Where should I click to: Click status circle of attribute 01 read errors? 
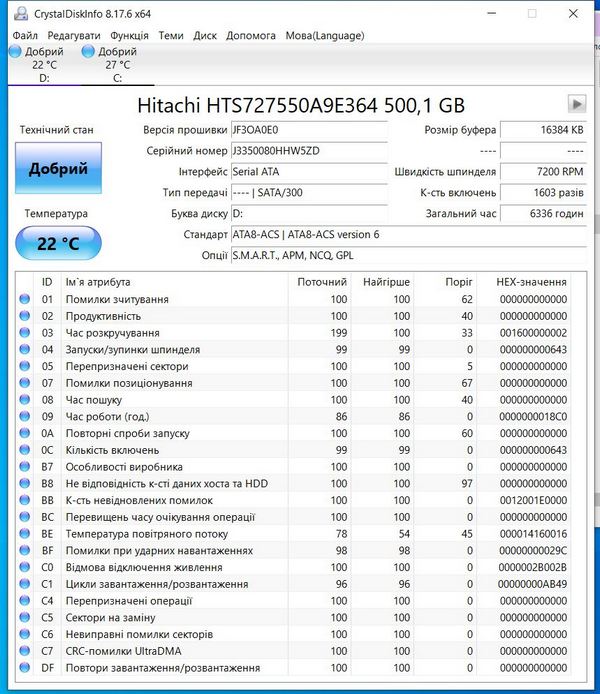pyautogui.click(x=25, y=299)
